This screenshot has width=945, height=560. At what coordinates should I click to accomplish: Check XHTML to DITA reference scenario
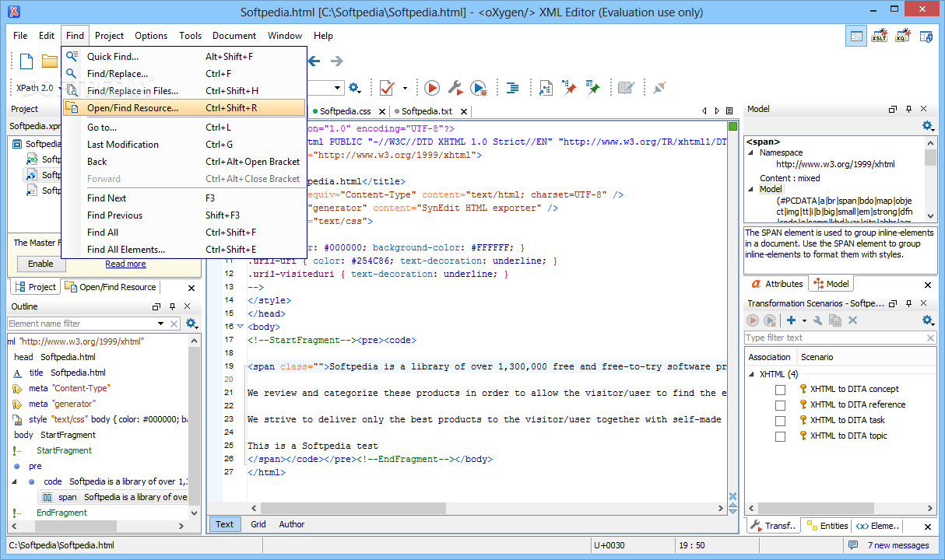pos(780,405)
